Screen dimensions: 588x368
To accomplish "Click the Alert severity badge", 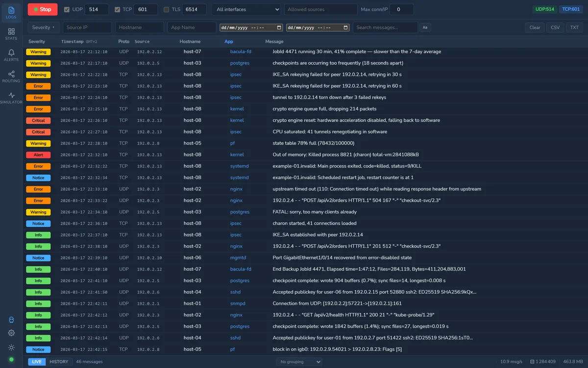I will [x=38, y=155].
